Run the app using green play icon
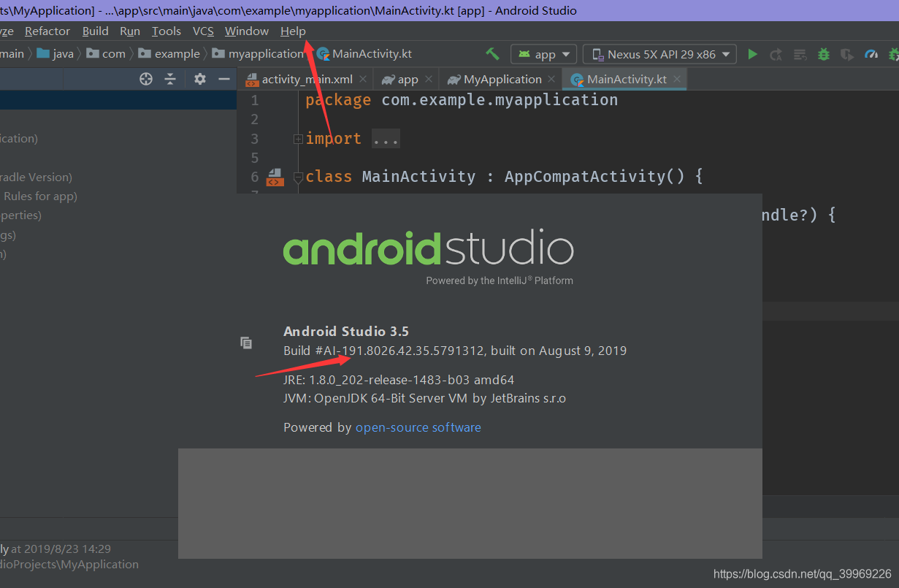Viewport: 899px width, 588px height. coord(753,53)
